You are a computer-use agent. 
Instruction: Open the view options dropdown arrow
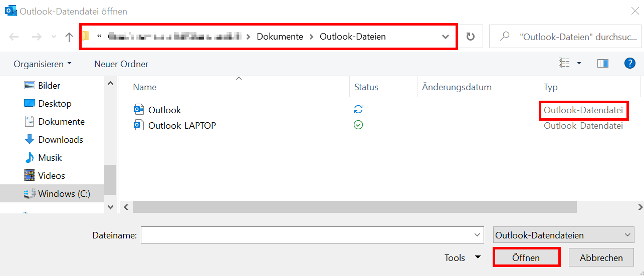click(579, 63)
